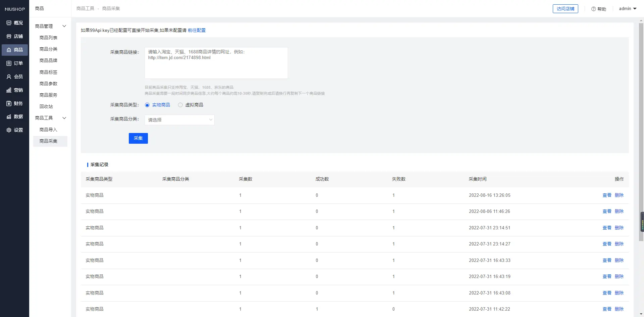The height and width of the screenshot is (317, 644).
Task: Select the 订单 orders icon
Action: pyautogui.click(x=9, y=63)
